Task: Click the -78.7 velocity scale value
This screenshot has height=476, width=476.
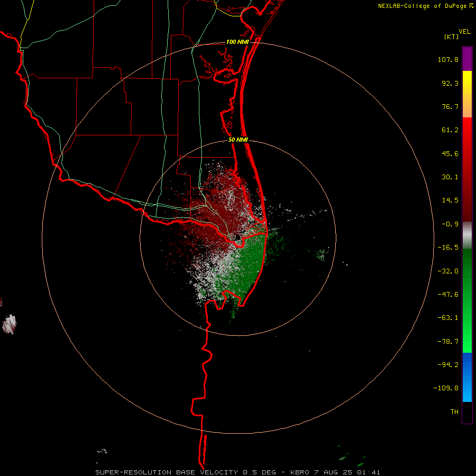Action: pos(448,342)
